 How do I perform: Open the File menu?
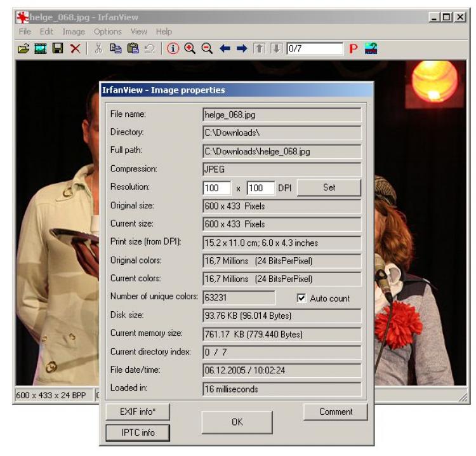[x=24, y=32]
